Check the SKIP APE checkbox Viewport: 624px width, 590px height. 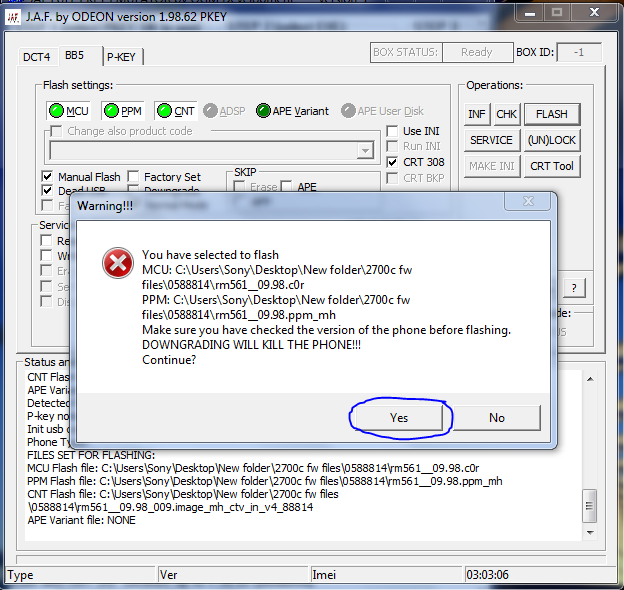pyautogui.click(x=286, y=187)
